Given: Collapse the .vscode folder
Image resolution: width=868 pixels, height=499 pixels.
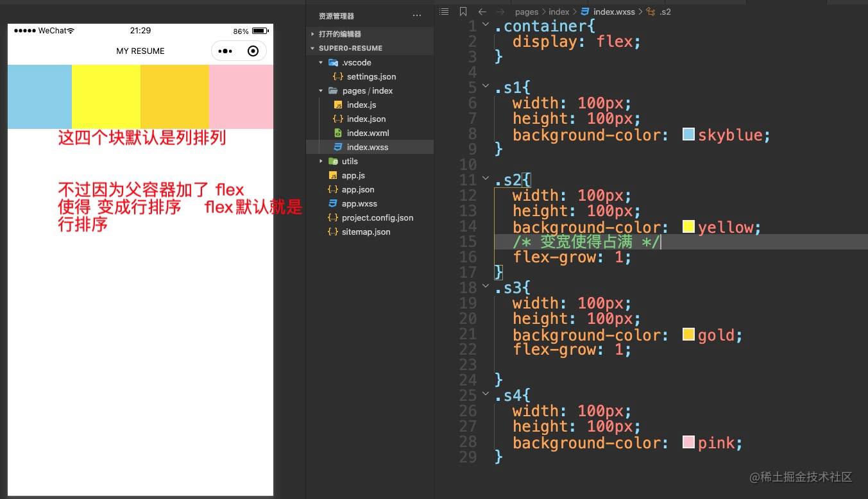Looking at the screenshot, I should pyautogui.click(x=321, y=62).
